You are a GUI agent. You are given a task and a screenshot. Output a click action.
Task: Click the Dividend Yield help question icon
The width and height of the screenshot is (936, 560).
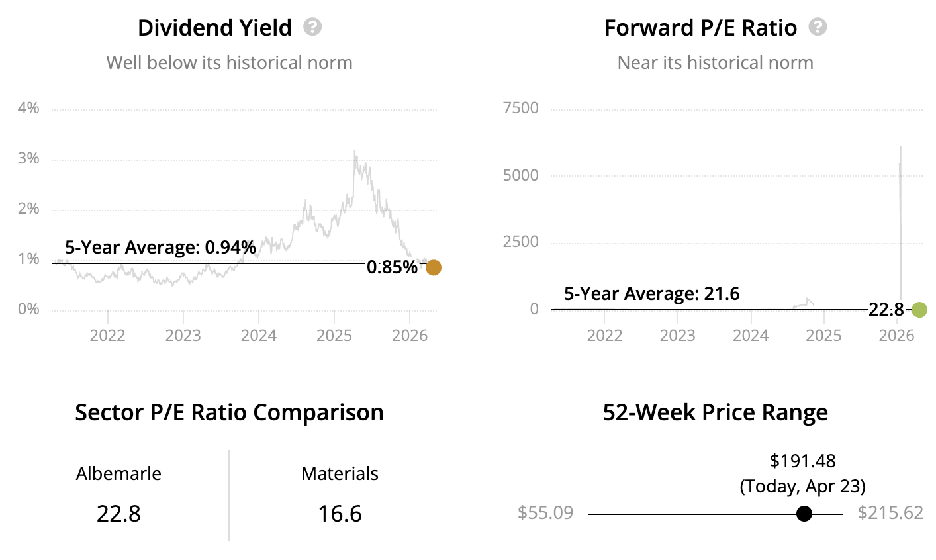pyautogui.click(x=312, y=27)
